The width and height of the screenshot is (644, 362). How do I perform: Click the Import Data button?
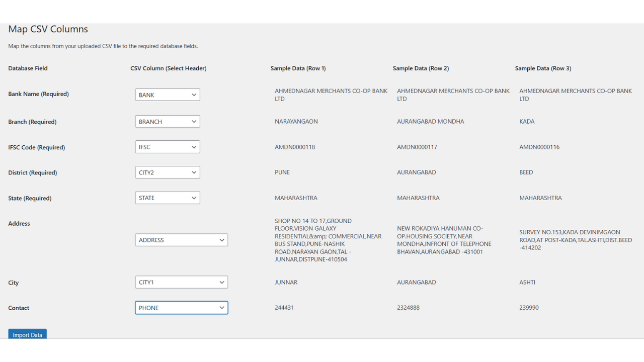point(28,334)
